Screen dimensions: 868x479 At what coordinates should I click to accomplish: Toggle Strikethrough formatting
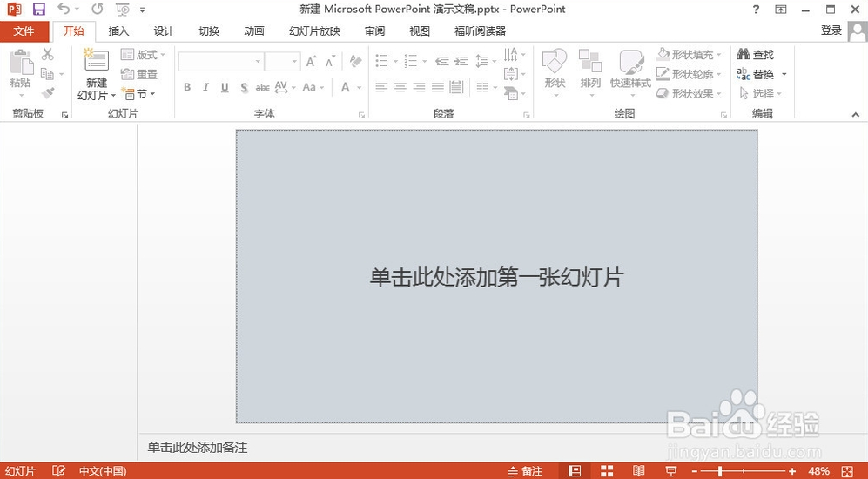(x=262, y=87)
